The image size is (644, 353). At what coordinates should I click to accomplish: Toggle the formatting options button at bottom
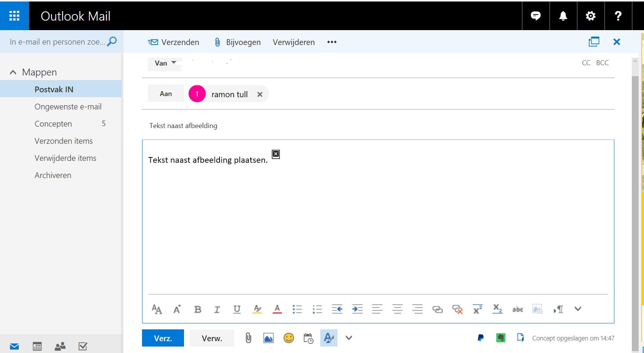coord(329,338)
